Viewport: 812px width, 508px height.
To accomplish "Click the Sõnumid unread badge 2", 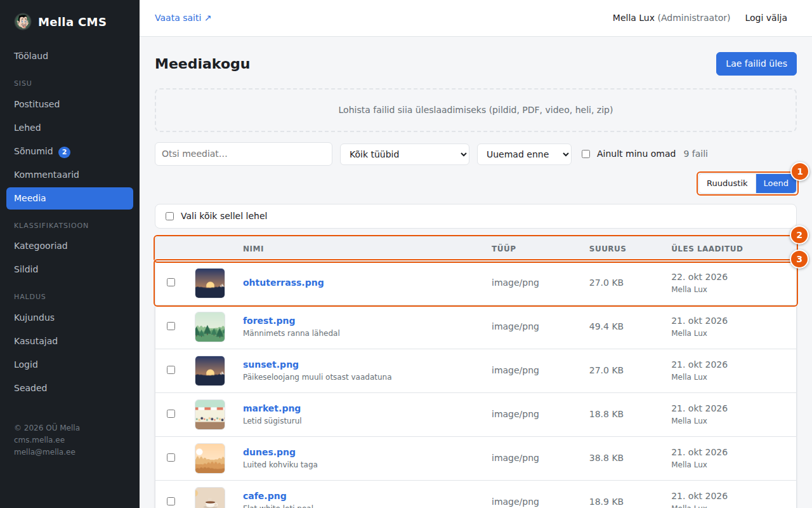I will (x=64, y=152).
